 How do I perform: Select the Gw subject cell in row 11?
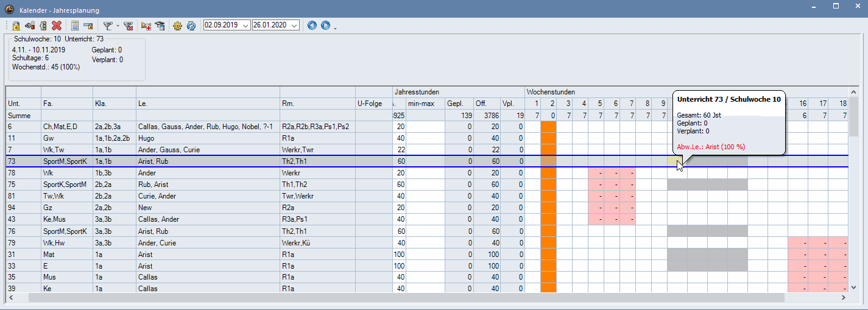click(x=66, y=138)
